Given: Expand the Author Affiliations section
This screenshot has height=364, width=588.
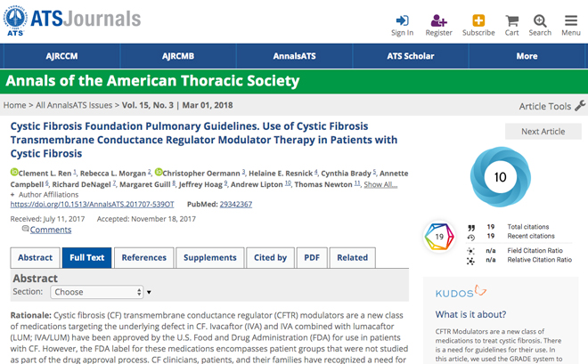Looking at the screenshot, I should tap(45, 195).
